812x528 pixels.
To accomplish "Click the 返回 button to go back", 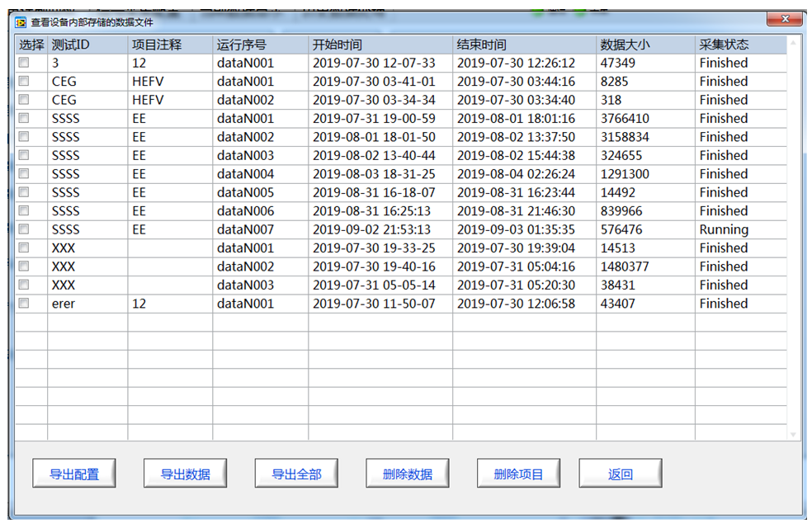I will 620,474.
